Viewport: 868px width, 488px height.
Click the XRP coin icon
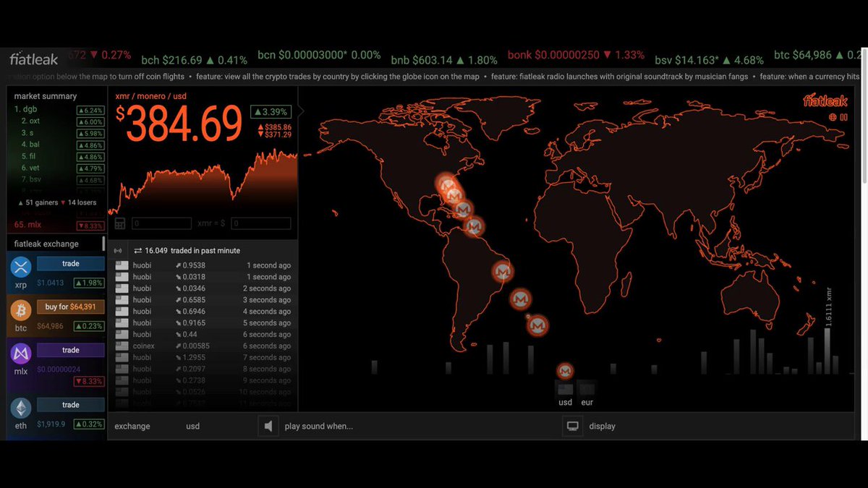[20, 267]
